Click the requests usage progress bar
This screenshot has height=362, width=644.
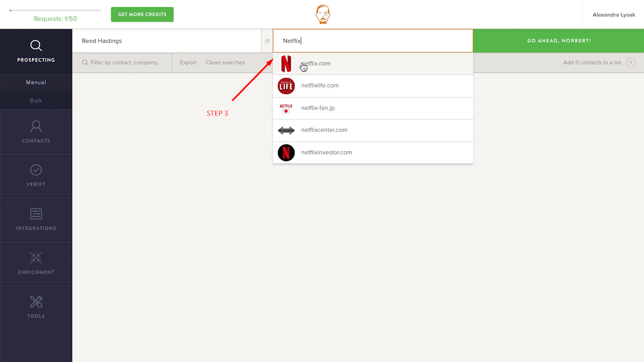click(x=56, y=10)
